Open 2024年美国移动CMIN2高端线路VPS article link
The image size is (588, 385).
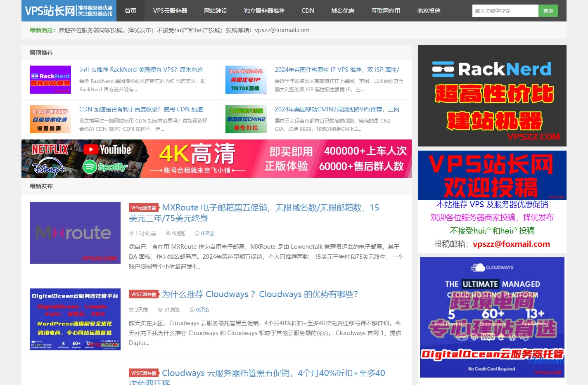[337, 109]
